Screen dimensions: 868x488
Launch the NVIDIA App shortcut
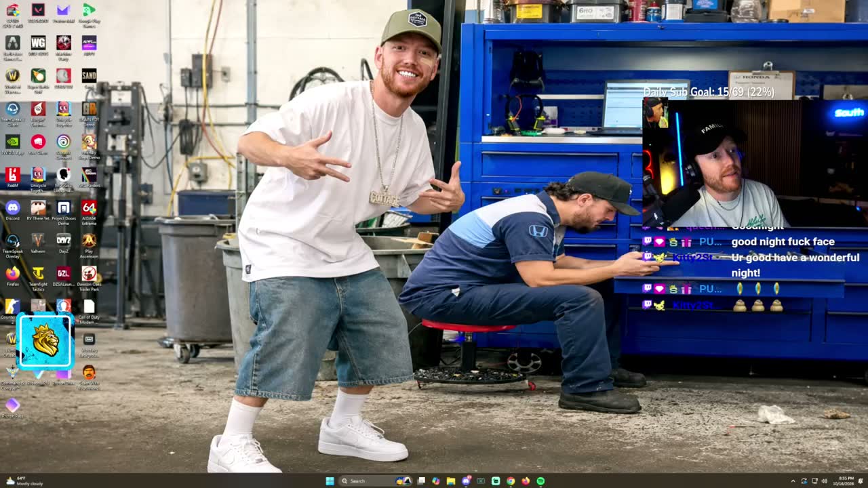(12, 144)
